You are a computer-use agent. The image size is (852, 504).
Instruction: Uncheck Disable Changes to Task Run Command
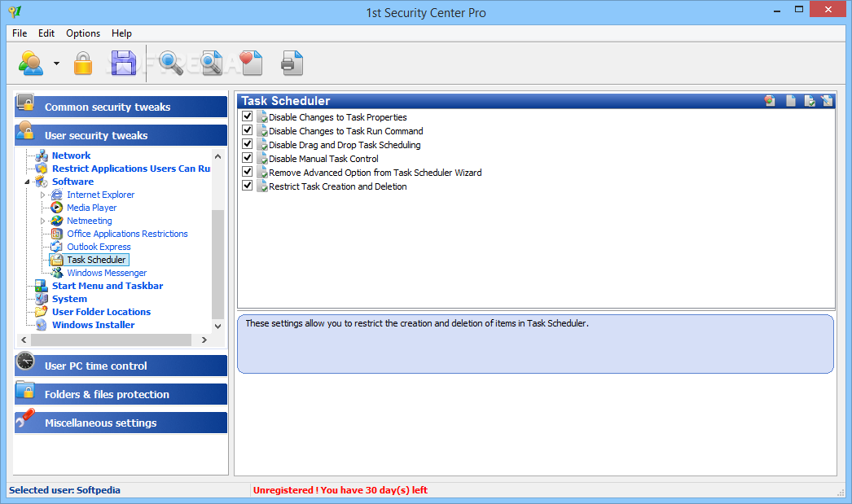tap(248, 130)
